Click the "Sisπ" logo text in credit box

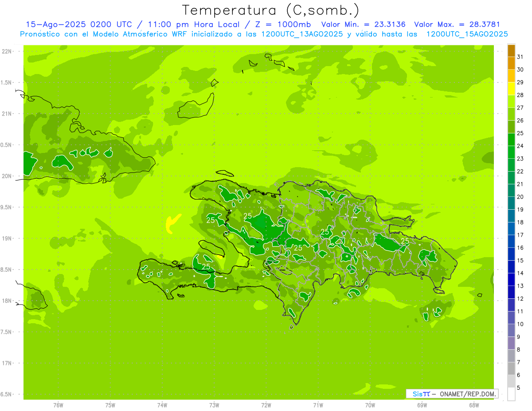click(x=421, y=394)
